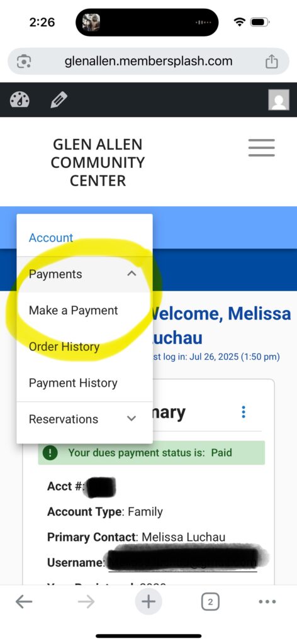Click the Account link in menu

tap(51, 237)
